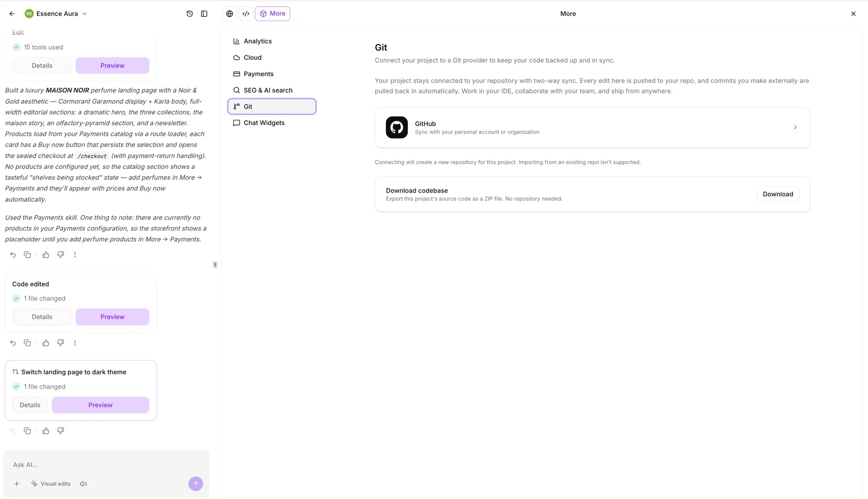The width and height of the screenshot is (868, 499).
Task: Thumbs up the dark theme switch message
Action: [x=46, y=431]
